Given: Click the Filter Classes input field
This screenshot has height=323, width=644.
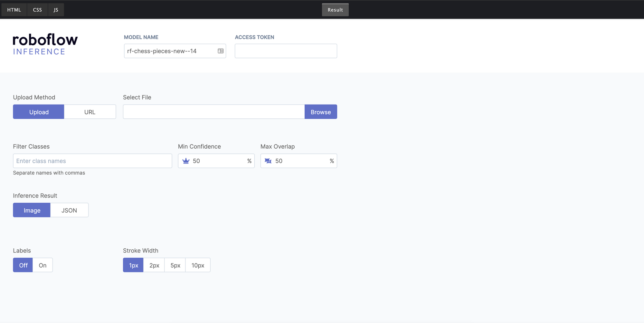Looking at the screenshot, I should point(92,161).
